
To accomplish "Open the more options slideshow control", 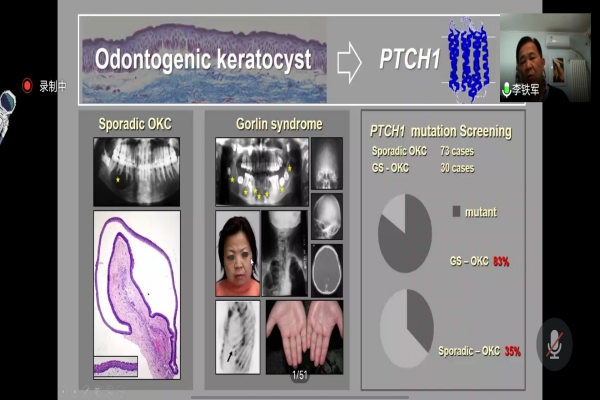I will (121, 392).
